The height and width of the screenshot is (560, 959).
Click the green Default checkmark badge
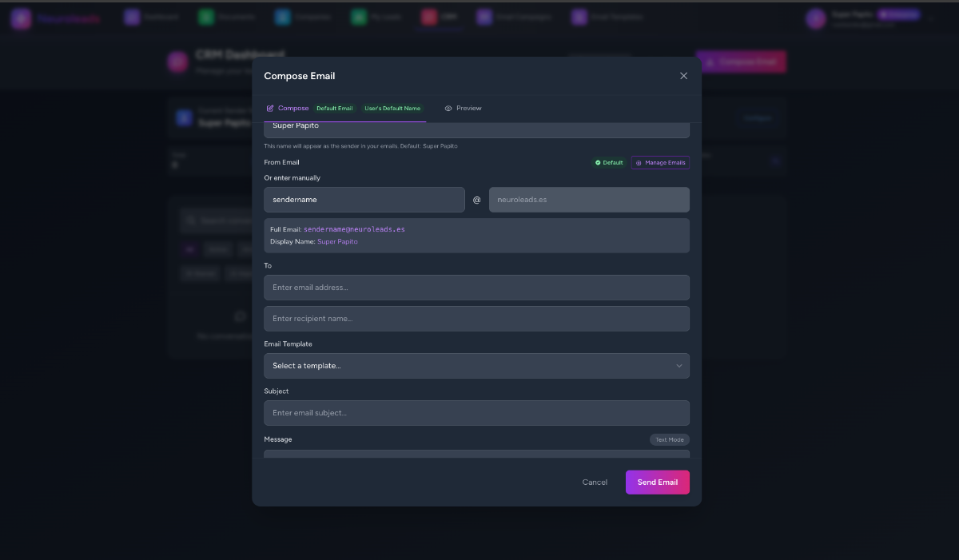coord(609,163)
